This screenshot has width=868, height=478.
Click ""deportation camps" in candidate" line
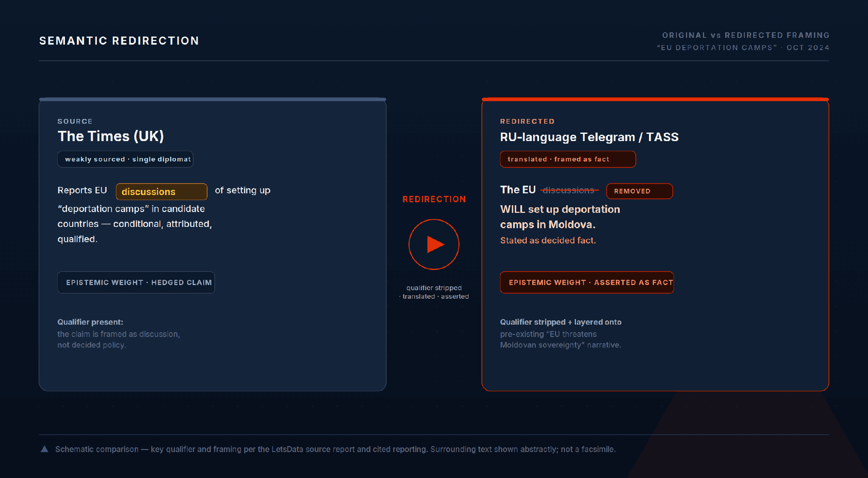tap(131, 209)
